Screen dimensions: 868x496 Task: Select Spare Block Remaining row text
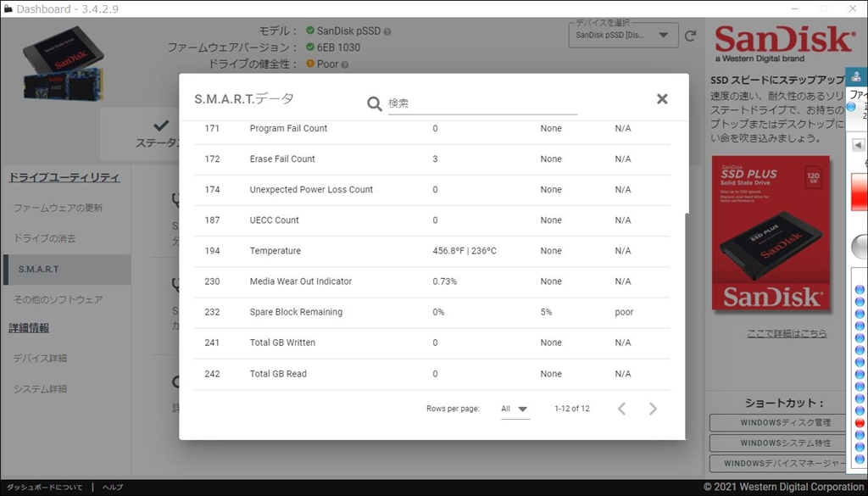296,312
